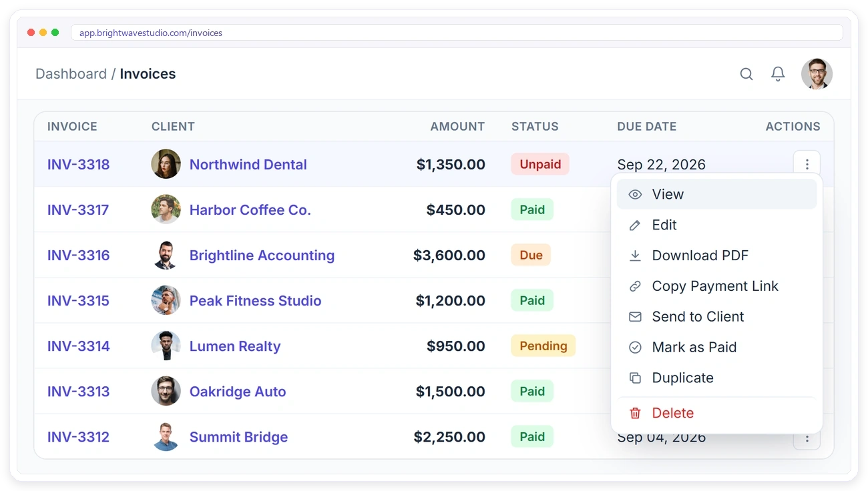Click the Unpaid status badge
Viewport: 868px width, 491px height.
(x=540, y=164)
